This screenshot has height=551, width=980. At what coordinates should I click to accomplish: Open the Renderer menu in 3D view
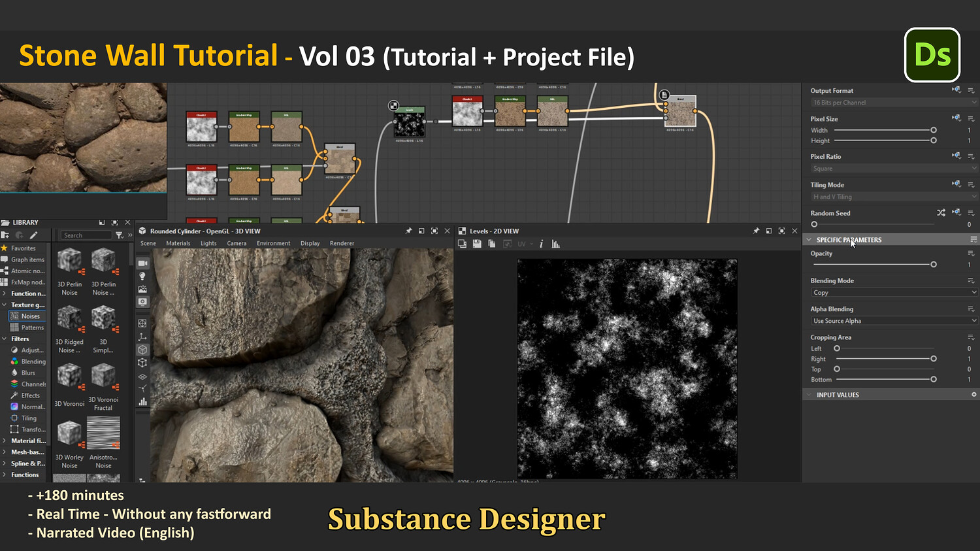342,243
